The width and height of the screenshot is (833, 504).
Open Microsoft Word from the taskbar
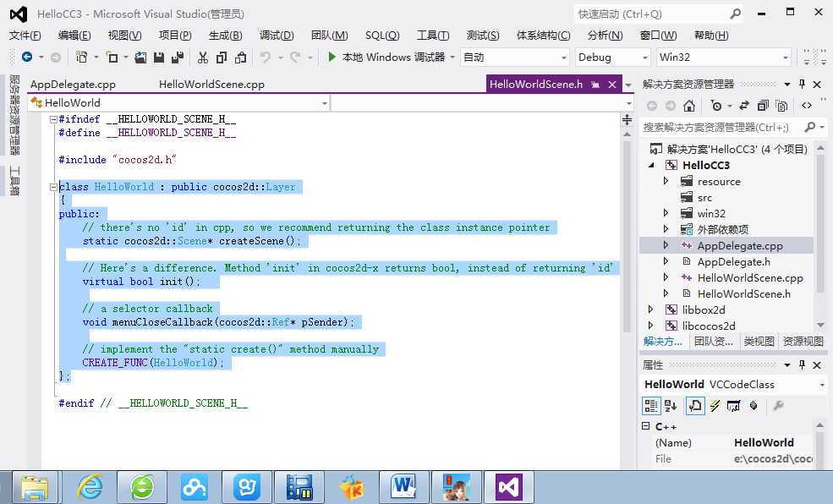pos(404,486)
